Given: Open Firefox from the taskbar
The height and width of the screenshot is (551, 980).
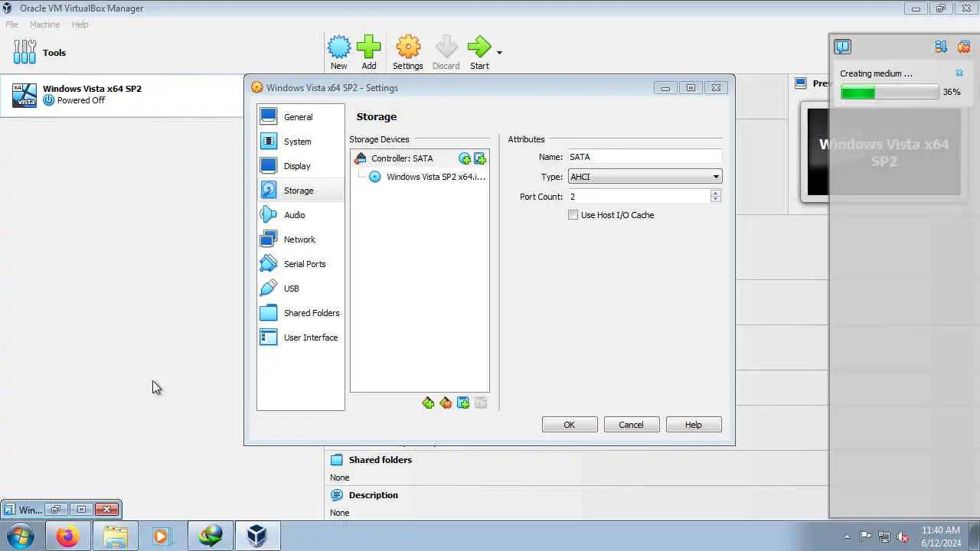Looking at the screenshot, I should (x=67, y=536).
